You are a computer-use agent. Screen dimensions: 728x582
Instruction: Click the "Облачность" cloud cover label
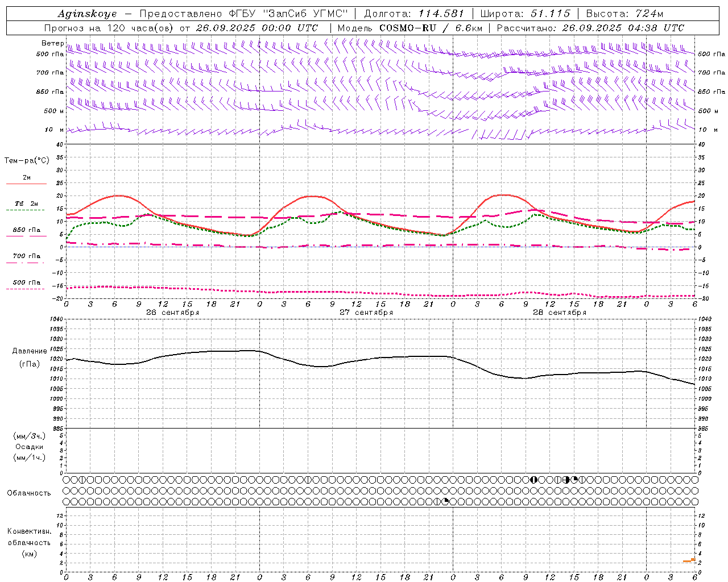tap(29, 493)
